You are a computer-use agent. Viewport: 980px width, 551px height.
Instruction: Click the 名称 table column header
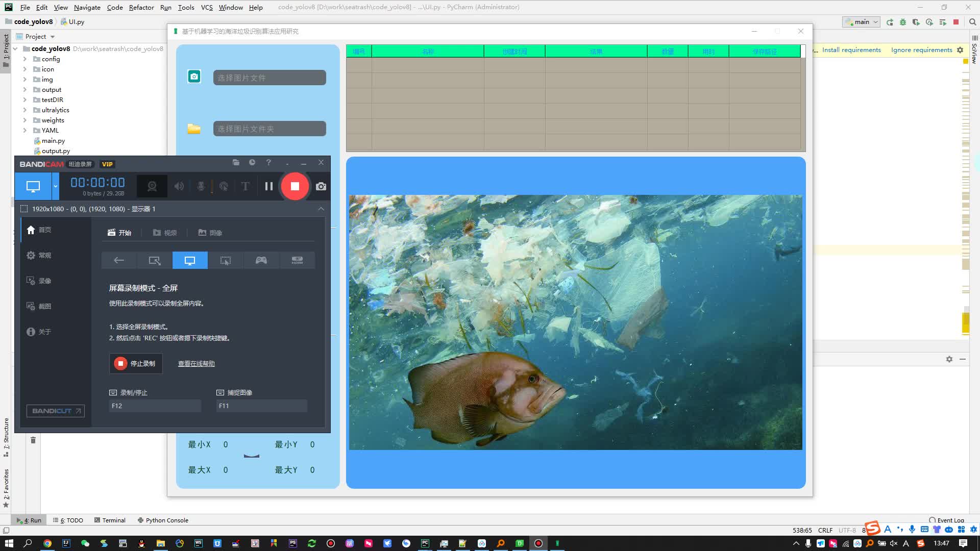(x=428, y=52)
